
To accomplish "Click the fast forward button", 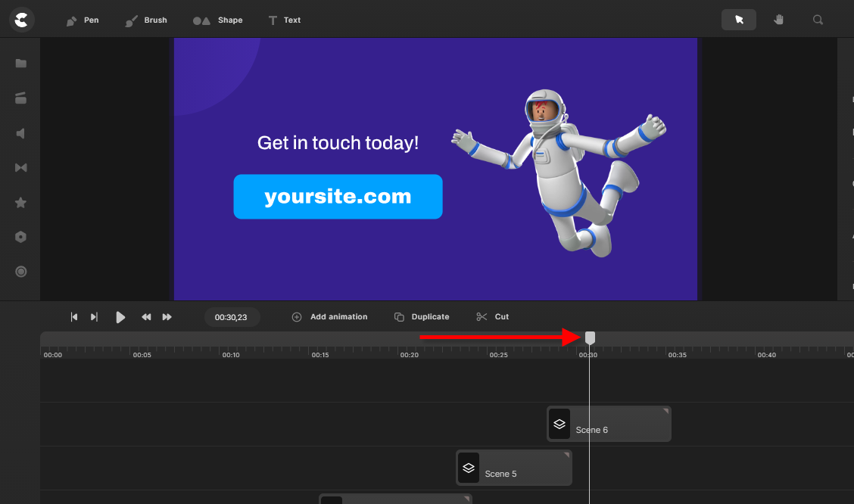I will coord(167,317).
